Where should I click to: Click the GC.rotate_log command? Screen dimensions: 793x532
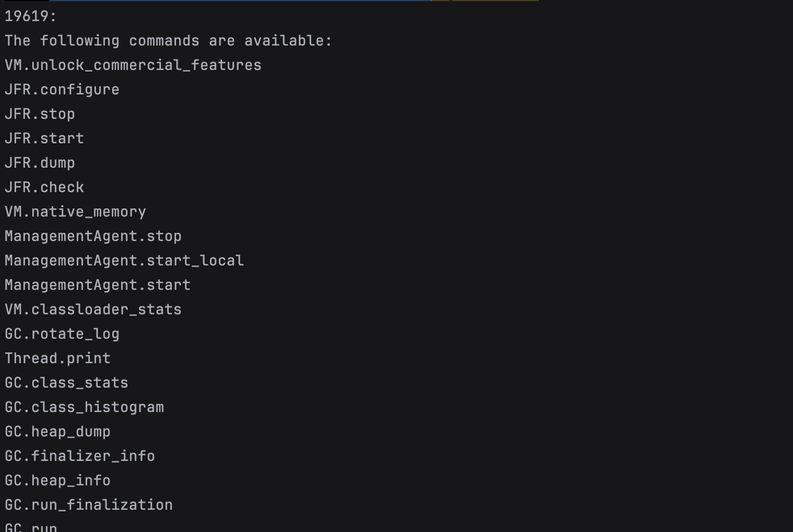[x=62, y=334]
